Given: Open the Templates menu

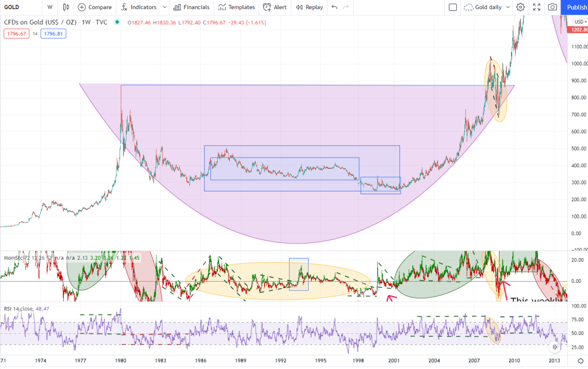Looking at the screenshot, I should click(236, 7).
